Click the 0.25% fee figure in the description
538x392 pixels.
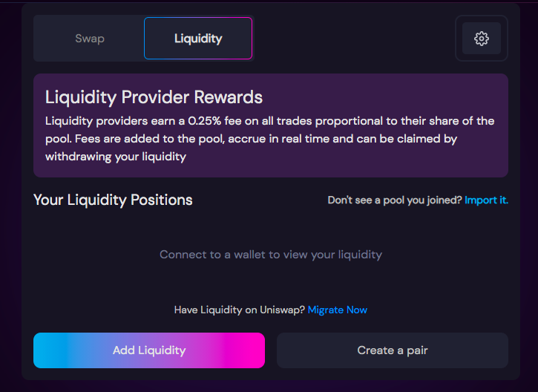click(x=205, y=121)
